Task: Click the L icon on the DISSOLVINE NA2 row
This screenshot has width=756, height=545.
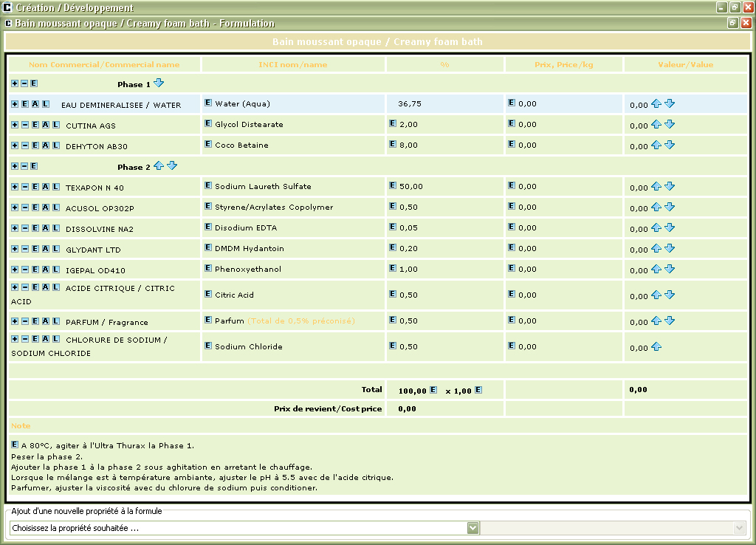Action: 56,228
